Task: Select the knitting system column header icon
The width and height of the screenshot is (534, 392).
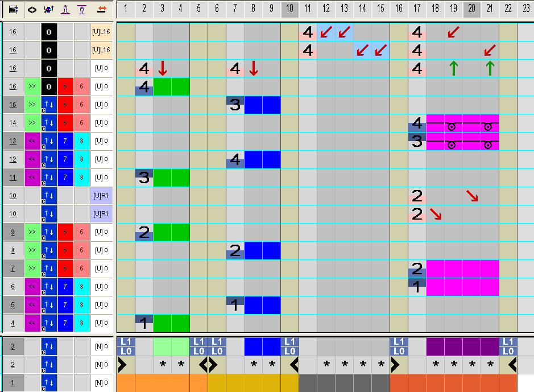Action: (49, 10)
